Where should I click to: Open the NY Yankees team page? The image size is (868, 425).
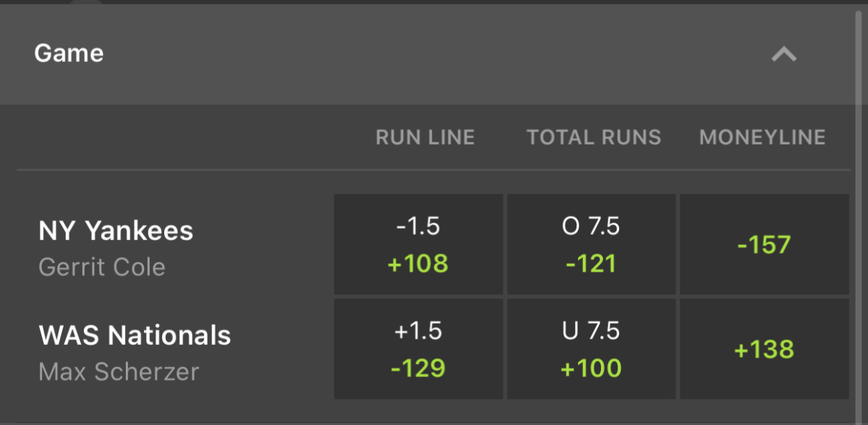point(116,230)
